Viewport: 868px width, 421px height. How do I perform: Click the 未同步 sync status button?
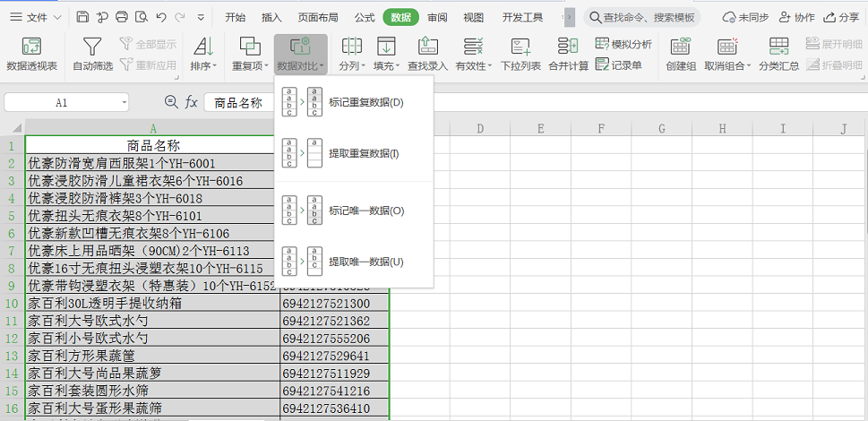pos(745,17)
